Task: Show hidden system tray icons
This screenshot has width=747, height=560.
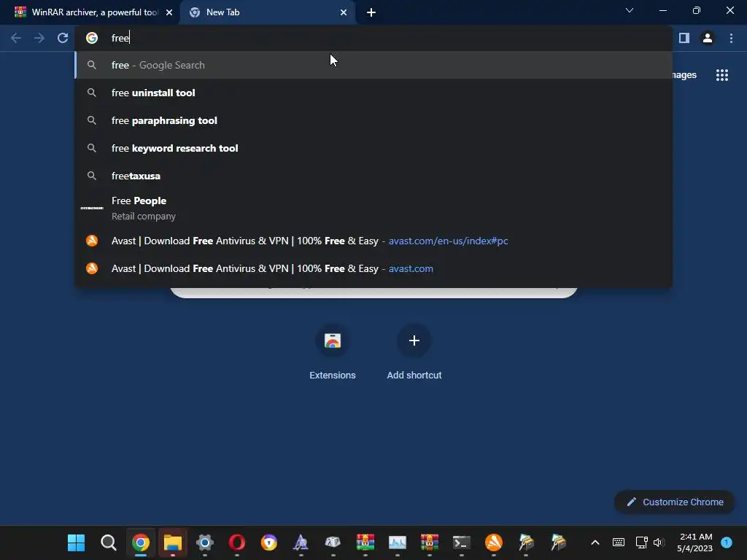Action: 595,542
